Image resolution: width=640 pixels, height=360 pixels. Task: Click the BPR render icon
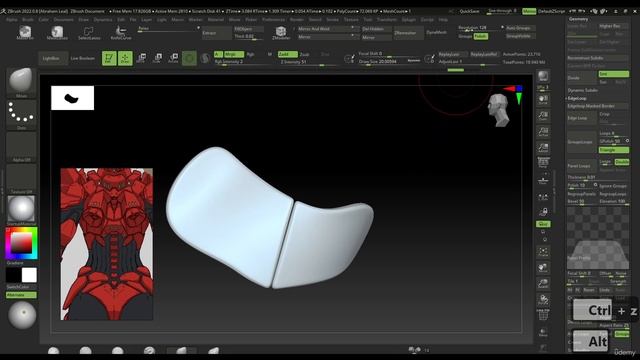point(543,76)
